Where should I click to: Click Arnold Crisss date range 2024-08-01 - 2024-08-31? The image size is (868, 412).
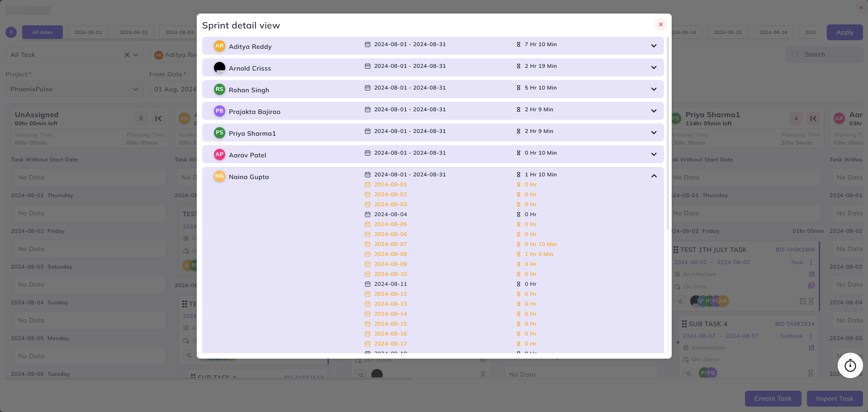(410, 66)
